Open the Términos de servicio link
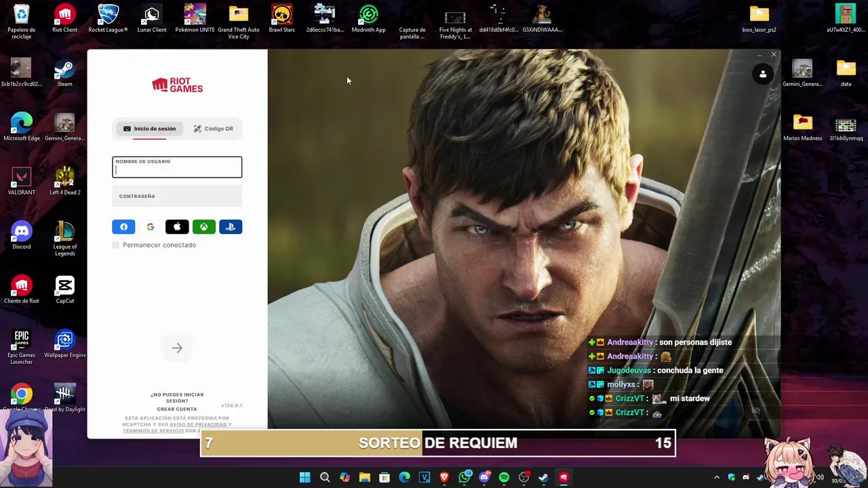Screen dimensions: 868x488 153,431
